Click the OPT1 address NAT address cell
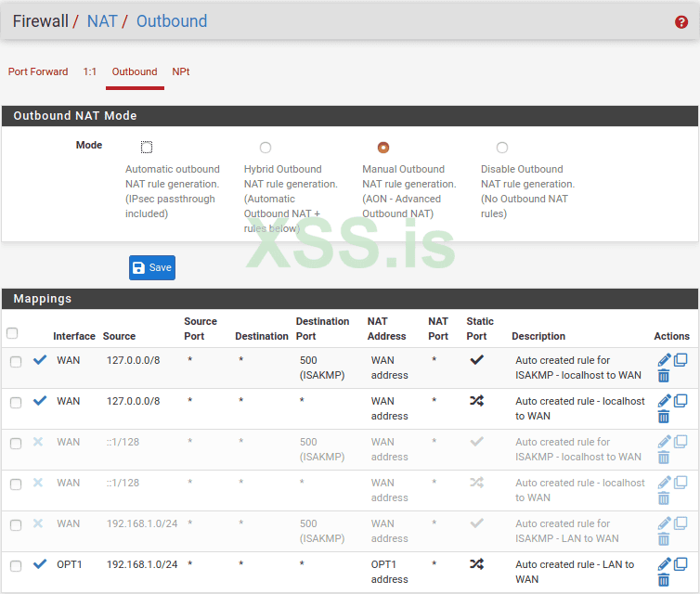Viewport: 700px width, 594px height. coord(389,572)
